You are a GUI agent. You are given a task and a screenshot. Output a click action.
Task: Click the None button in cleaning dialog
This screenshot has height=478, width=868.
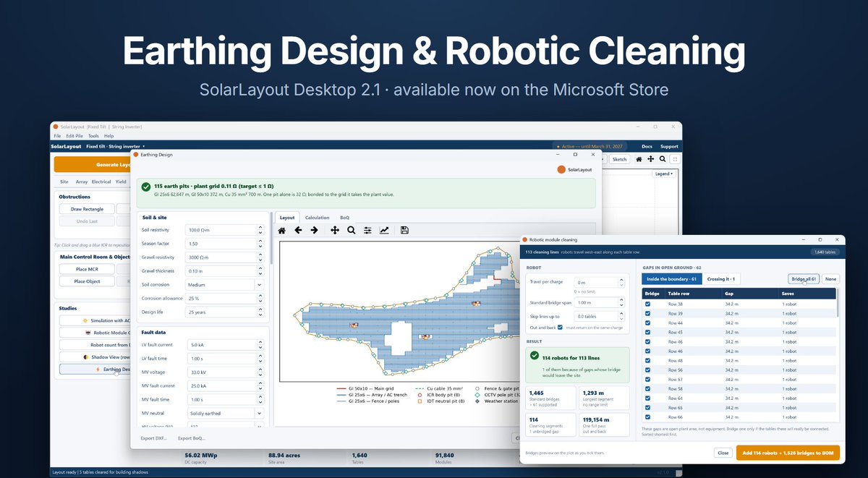(x=830, y=278)
